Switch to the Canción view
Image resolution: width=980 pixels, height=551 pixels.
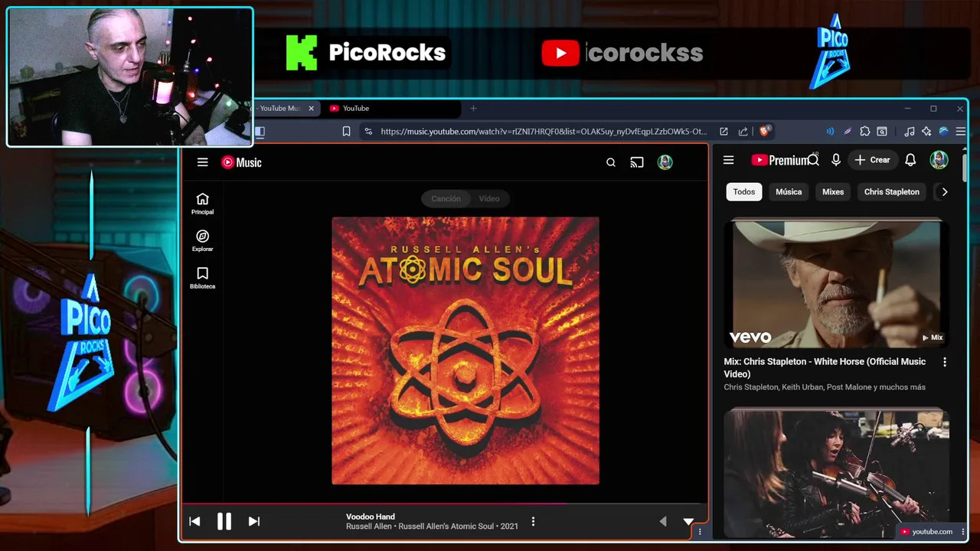446,198
